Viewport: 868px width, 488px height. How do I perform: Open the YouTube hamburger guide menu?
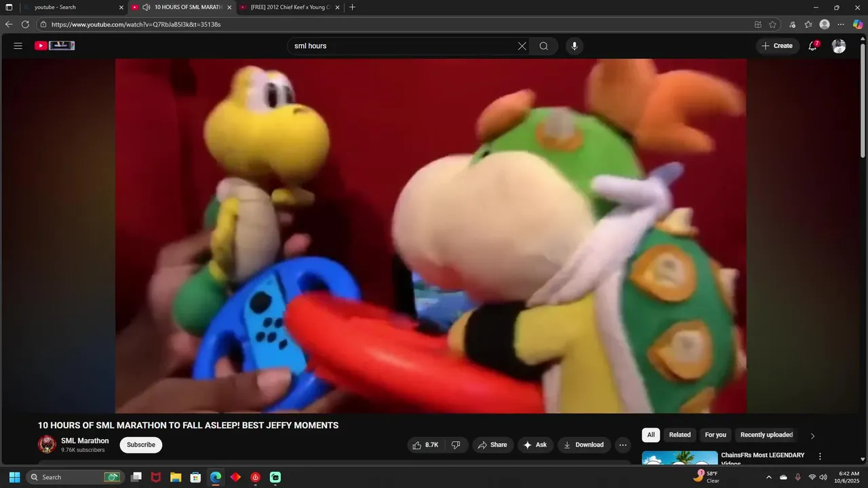click(x=18, y=46)
